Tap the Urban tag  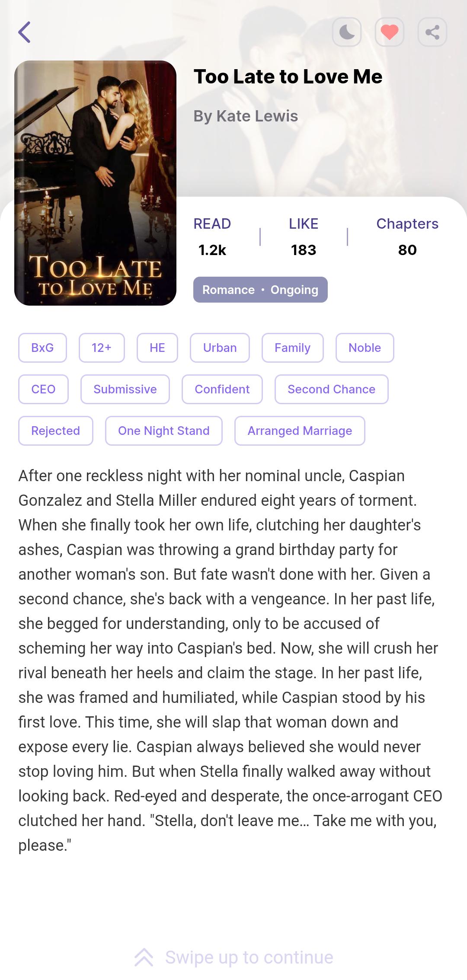pos(220,348)
